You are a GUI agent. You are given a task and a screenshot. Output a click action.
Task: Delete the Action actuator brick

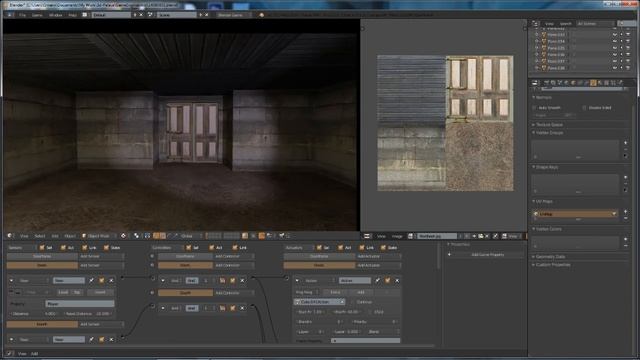coord(397,280)
